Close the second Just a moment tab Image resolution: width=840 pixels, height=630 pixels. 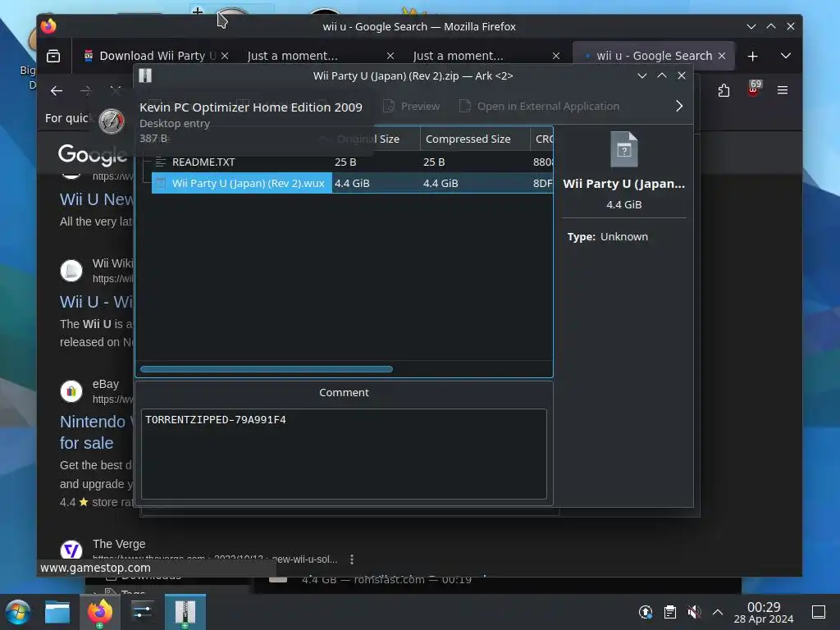[x=556, y=56]
